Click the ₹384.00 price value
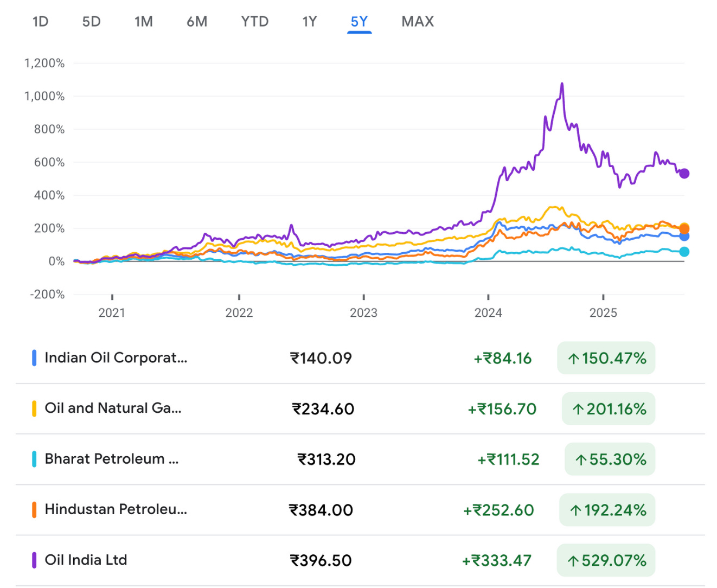 (321, 510)
